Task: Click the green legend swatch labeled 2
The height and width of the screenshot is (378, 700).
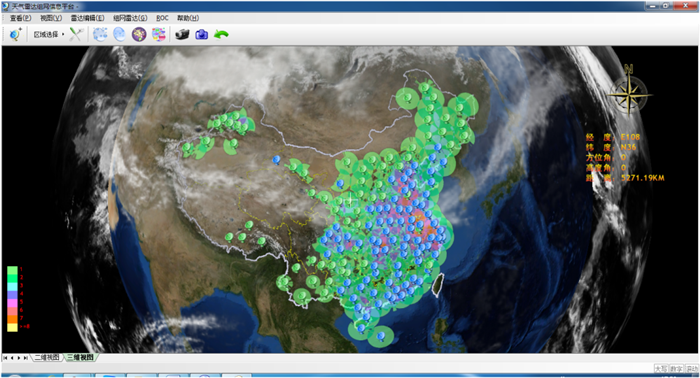Action: coord(12,278)
